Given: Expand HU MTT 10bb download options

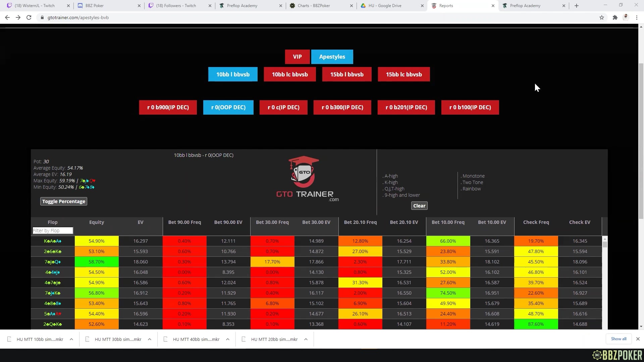Looking at the screenshot, I should (71, 339).
